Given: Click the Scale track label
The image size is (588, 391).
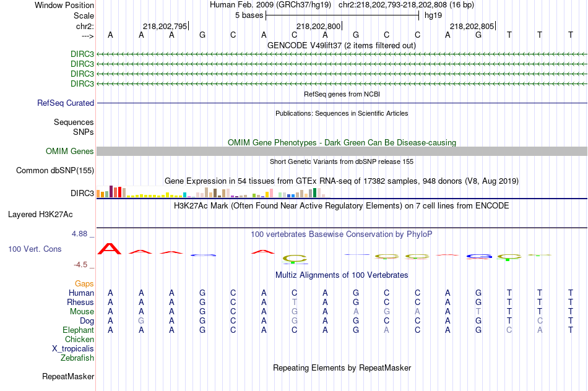Looking at the screenshot, I should (x=84, y=15).
